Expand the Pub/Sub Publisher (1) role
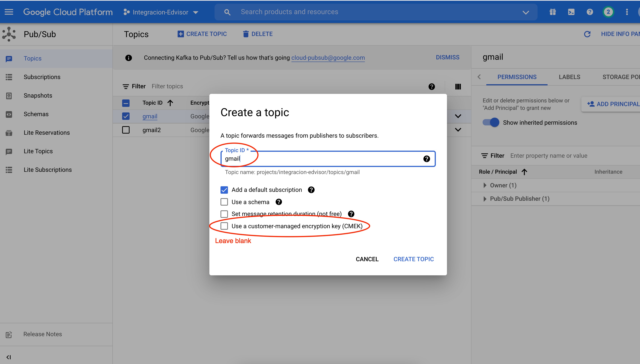Viewport: 640px width, 364px height. 485,199
